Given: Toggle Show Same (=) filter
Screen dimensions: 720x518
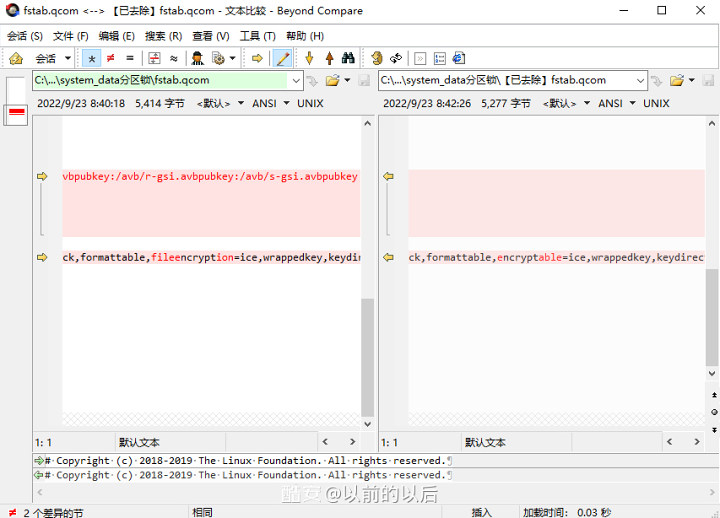Looking at the screenshot, I should (130, 58).
